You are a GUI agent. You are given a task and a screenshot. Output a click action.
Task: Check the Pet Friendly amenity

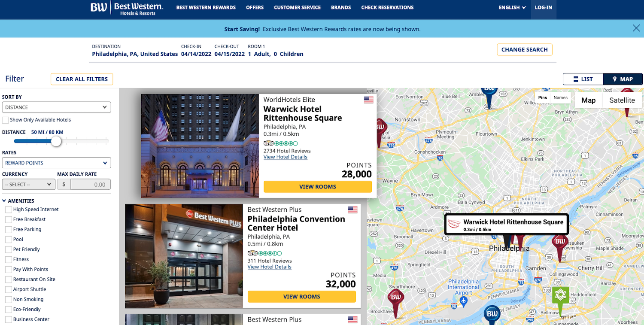tap(8, 249)
